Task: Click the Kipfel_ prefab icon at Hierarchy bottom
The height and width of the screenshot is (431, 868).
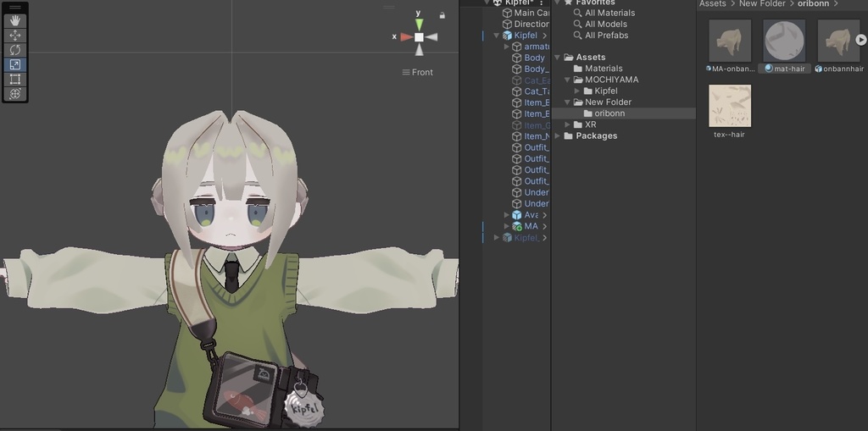Action: [x=507, y=237]
